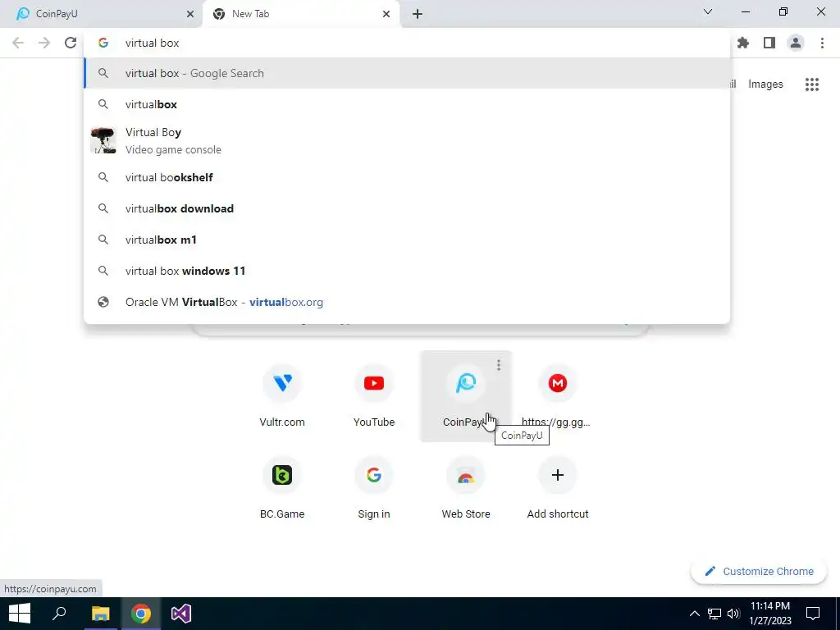840x630 pixels.
Task: Open the clock showing 11:14 PM
Action: (x=770, y=614)
